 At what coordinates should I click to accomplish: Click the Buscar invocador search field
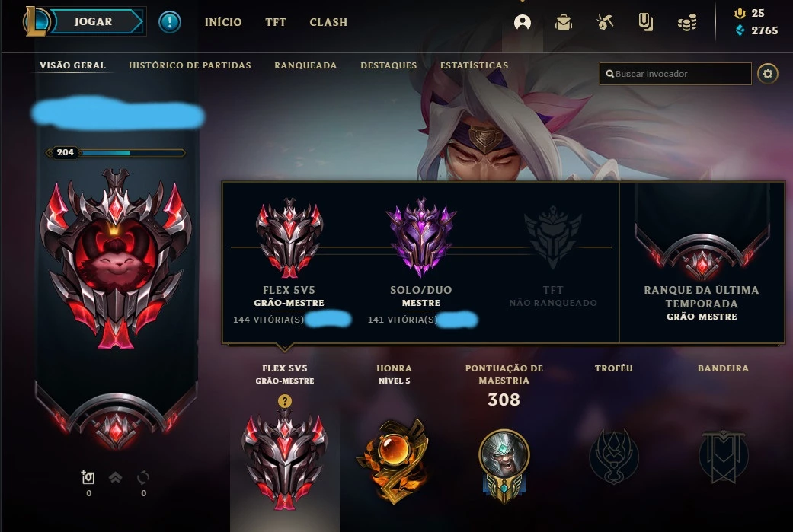(675, 74)
